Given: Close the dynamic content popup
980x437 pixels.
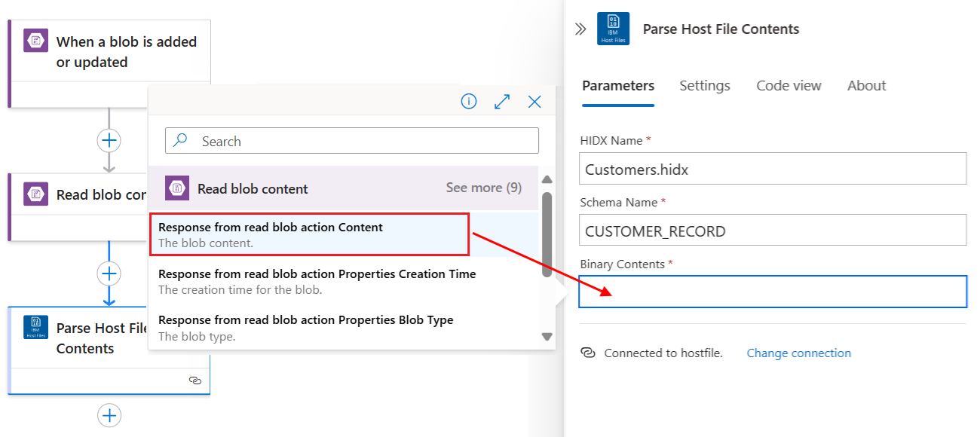Looking at the screenshot, I should click(534, 101).
